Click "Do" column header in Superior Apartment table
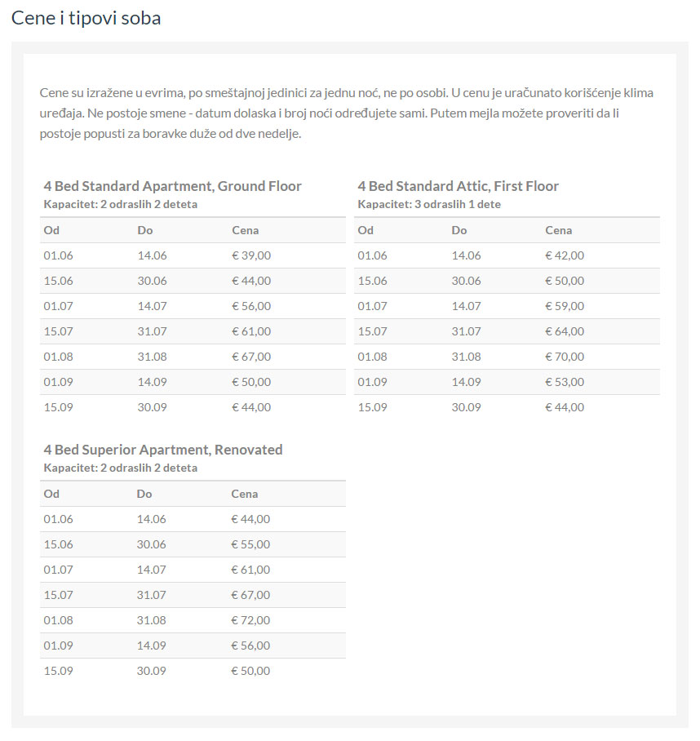This screenshot has width=700, height=741. click(x=144, y=494)
